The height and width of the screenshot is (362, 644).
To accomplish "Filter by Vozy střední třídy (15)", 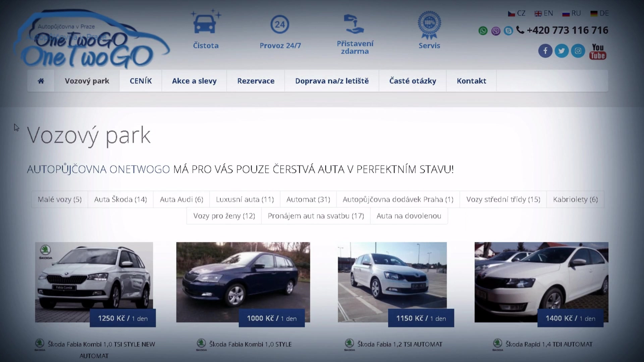I will [x=503, y=199].
